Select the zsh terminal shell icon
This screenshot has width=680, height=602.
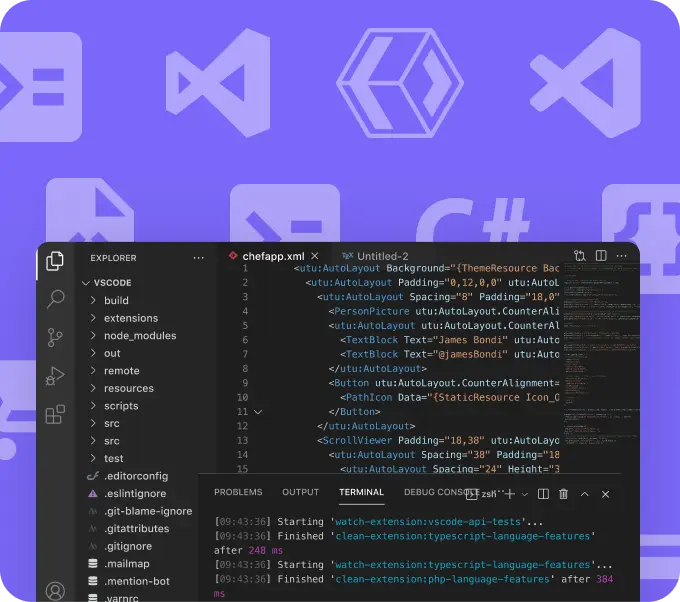471,494
